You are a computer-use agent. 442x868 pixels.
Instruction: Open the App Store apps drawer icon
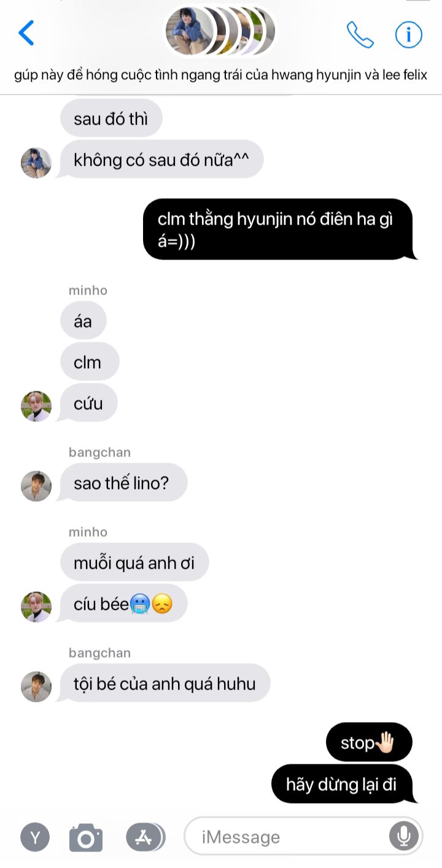(x=145, y=837)
